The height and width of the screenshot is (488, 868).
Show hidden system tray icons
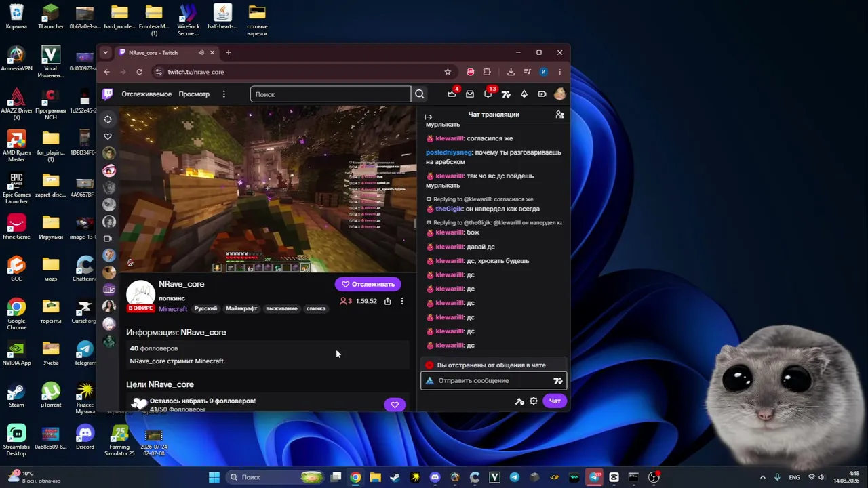coord(762,477)
